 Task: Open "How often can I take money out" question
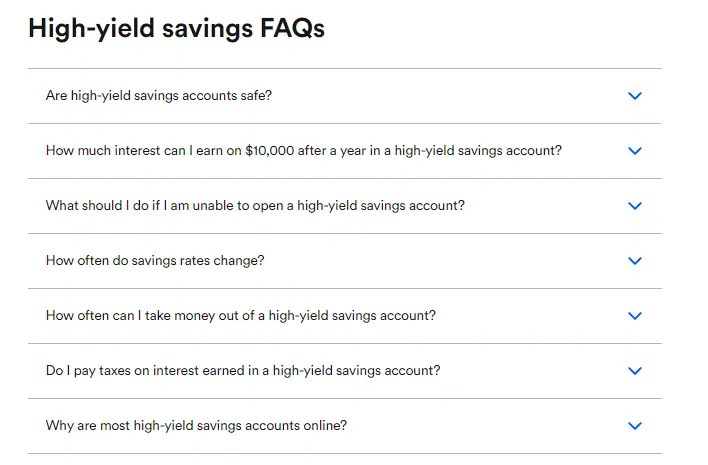pos(241,316)
